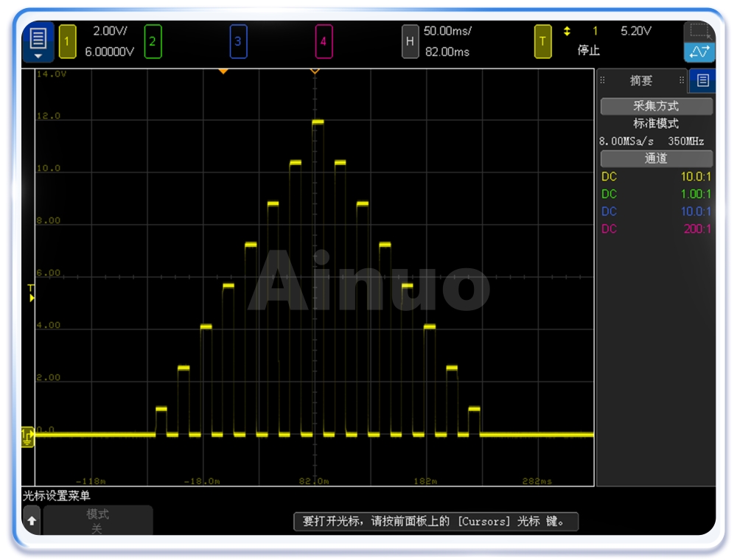The width and height of the screenshot is (737, 560).
Task: Turn on green channel 2
Action: (x=153, y=41)
